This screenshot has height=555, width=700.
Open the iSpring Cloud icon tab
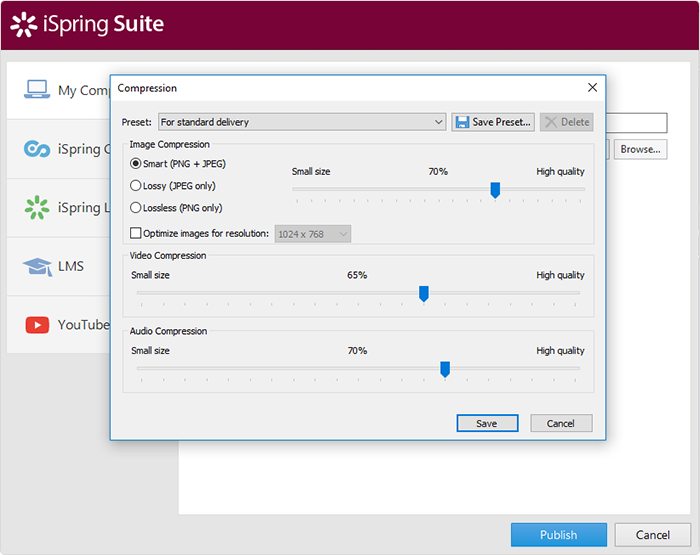coord(37,149)
